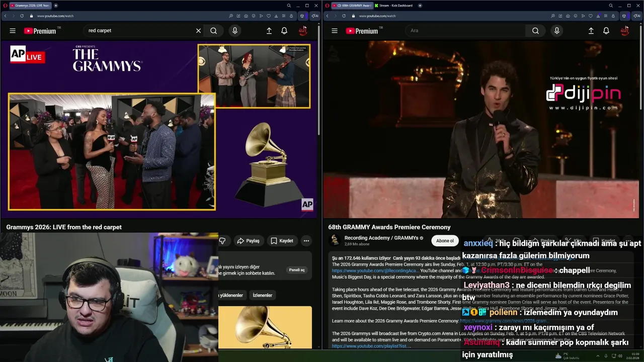Click search magnifier button in right YouTube
The height and width of the screenshot is (362, 644).
[535, 31]
